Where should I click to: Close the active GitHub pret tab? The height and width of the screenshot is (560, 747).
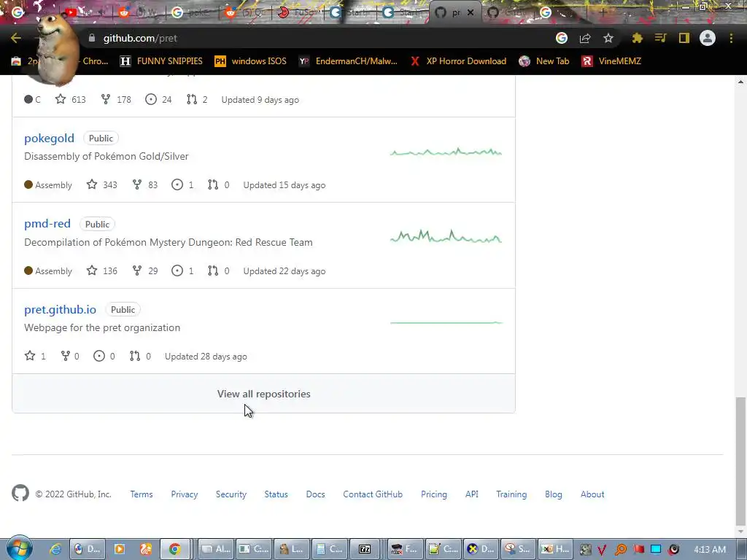(471, 12)
